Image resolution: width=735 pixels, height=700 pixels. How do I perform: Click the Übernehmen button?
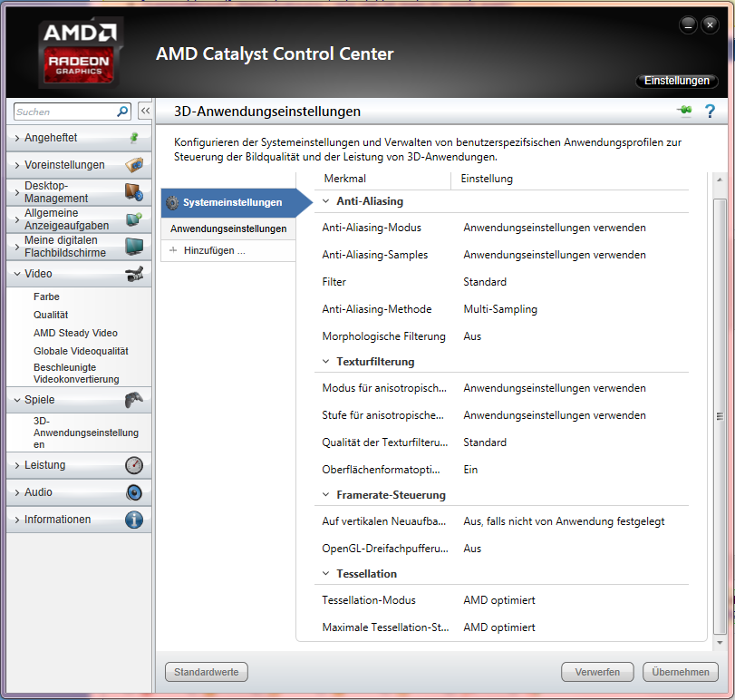pos(680,672)
